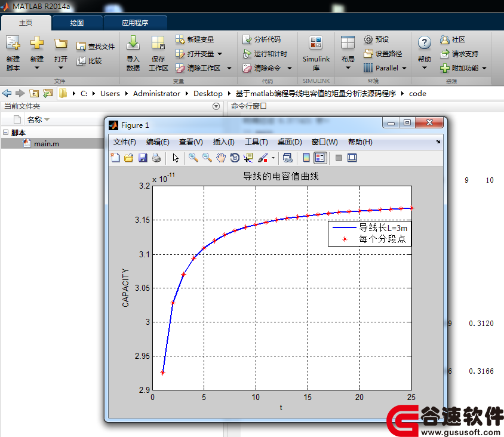The width and height of the screenshot is (504, 437).
Task: Open Desktop (桌面) menu in Figure 1
Action: pyautogui.click(x=290, y=142)
